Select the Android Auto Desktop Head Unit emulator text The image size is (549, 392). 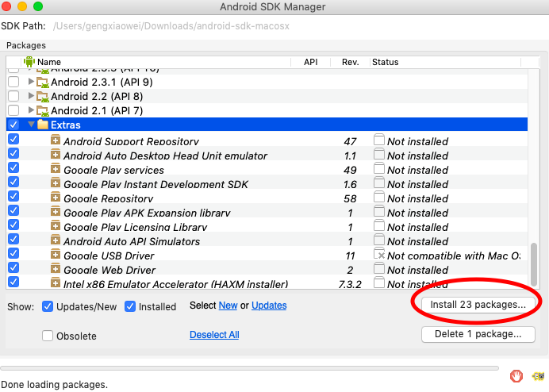[165, 156]
